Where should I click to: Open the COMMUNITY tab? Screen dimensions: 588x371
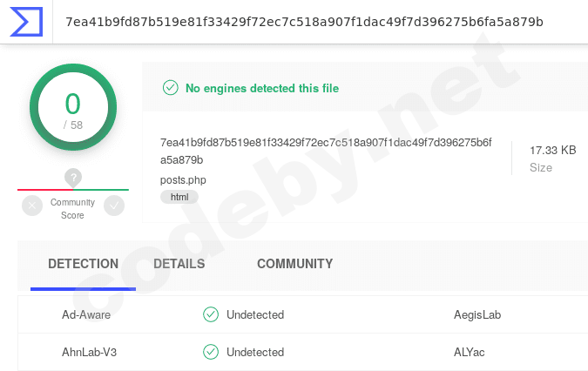click(294, 264)
